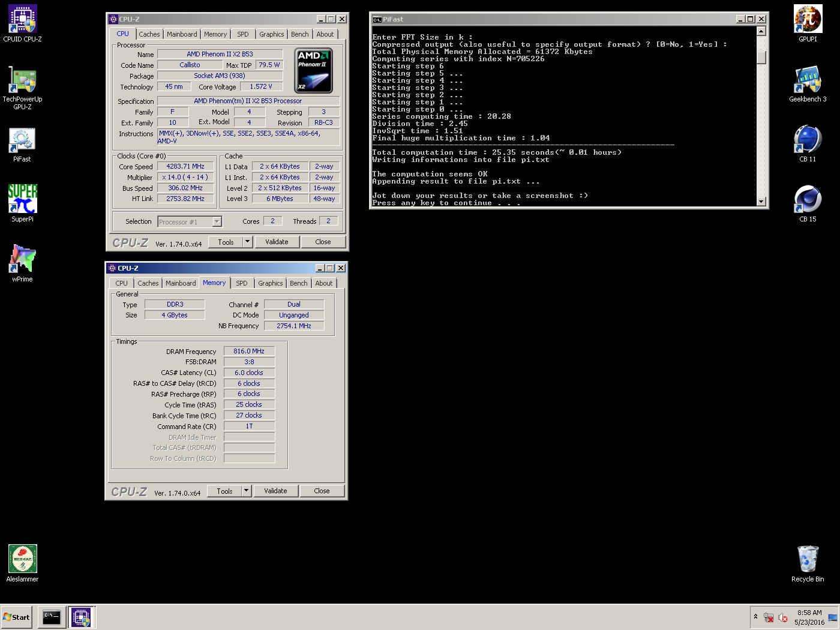Click the PiFast console title bar icon
Screen dimensions: 840x630
click(377, 19)
